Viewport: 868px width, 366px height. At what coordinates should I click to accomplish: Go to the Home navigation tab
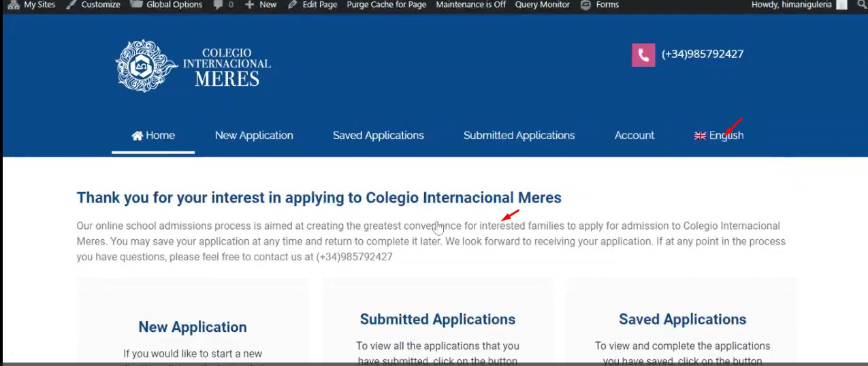pos(153,136)
